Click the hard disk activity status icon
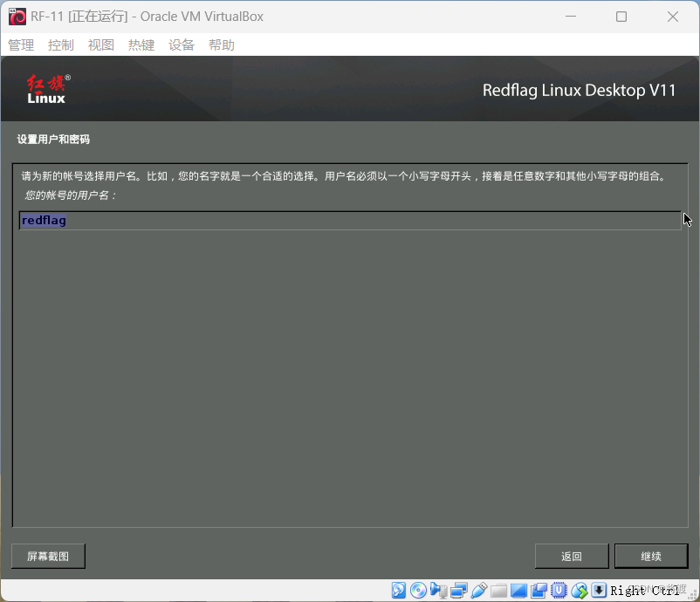The height and width of the screenshot is (602, 700). 399,590
